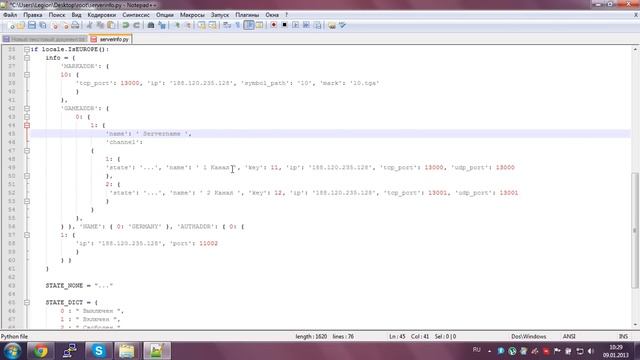Click the RU language indicator
The width and height of the screenshot is (640, 360).
click(x=476, y=350)
